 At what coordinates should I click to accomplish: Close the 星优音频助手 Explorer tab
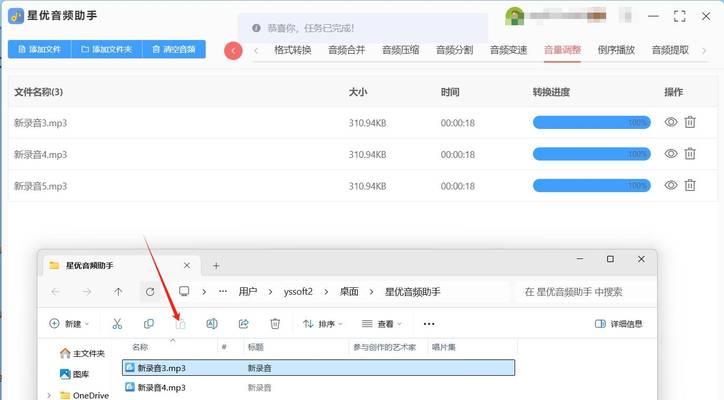187,266
